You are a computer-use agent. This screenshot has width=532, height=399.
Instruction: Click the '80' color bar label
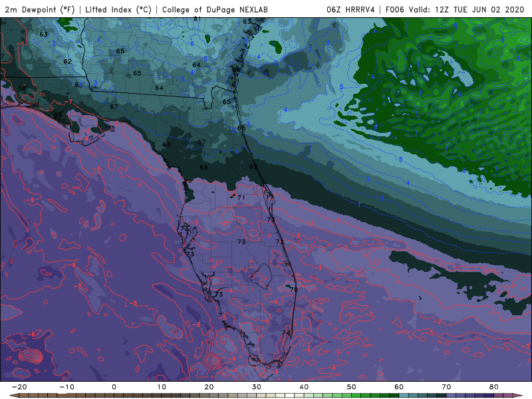coord(494,387)
